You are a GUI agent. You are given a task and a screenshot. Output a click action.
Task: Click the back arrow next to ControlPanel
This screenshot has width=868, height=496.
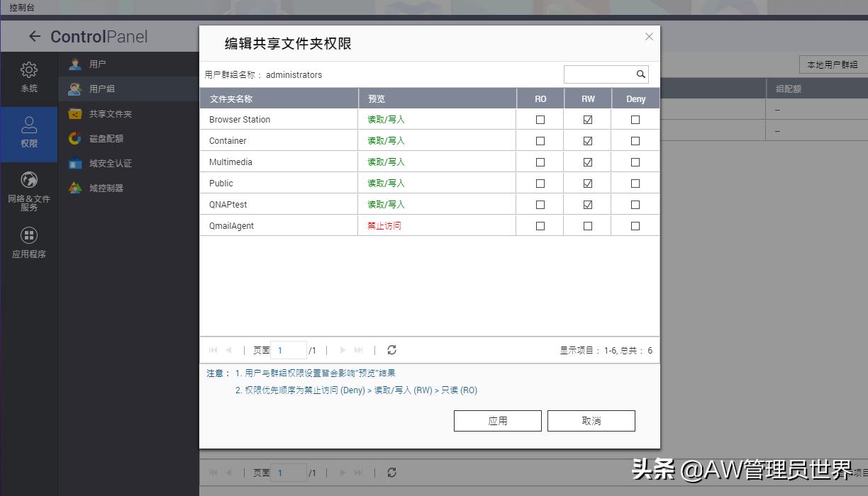[x=34, y=36]
